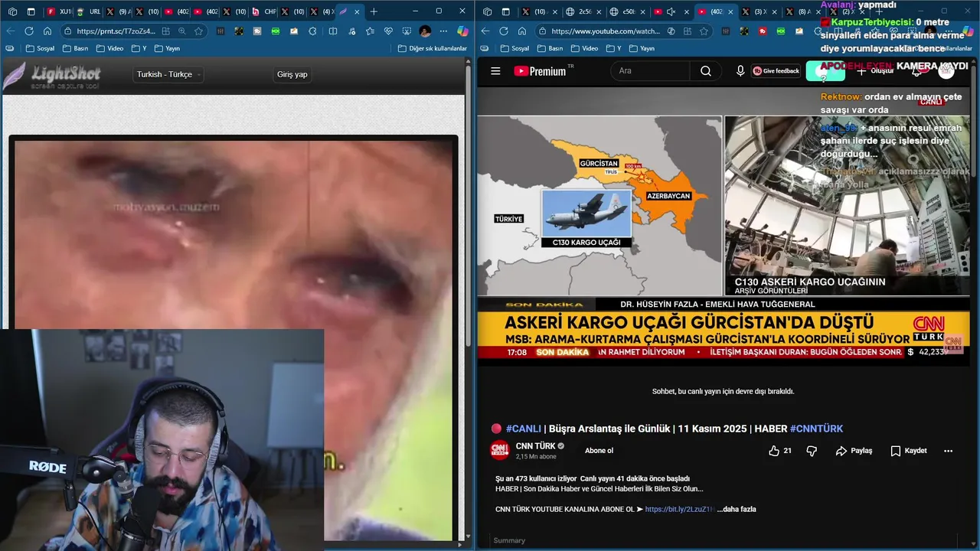Open Basın bookmarks folder in left browser

point(77,48)
